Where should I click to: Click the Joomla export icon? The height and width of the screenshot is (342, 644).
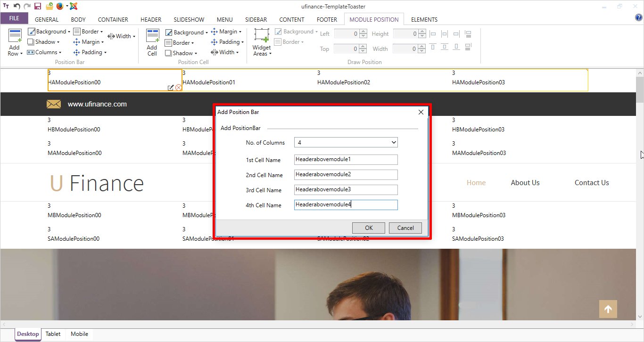[74, 6]
